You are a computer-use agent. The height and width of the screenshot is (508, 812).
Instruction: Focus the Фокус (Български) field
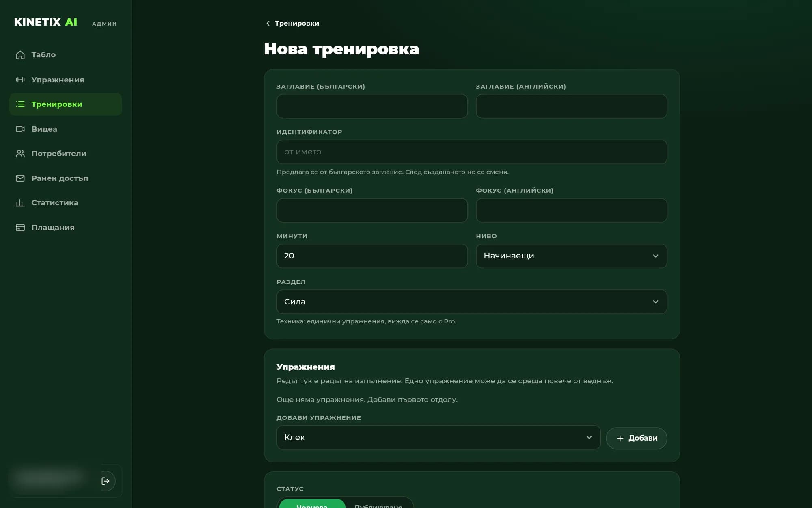click(x=372, y=210)
